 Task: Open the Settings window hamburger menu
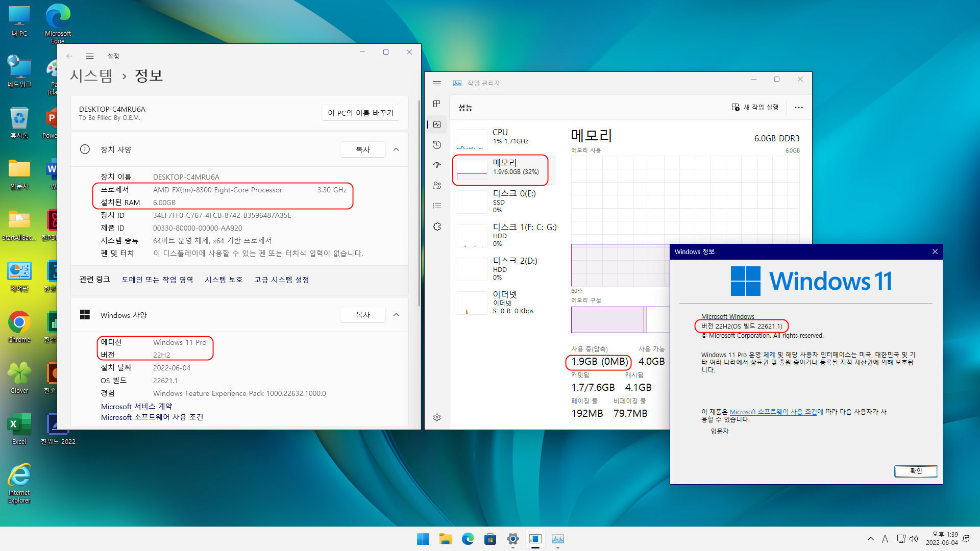click(x=90, y=56)
